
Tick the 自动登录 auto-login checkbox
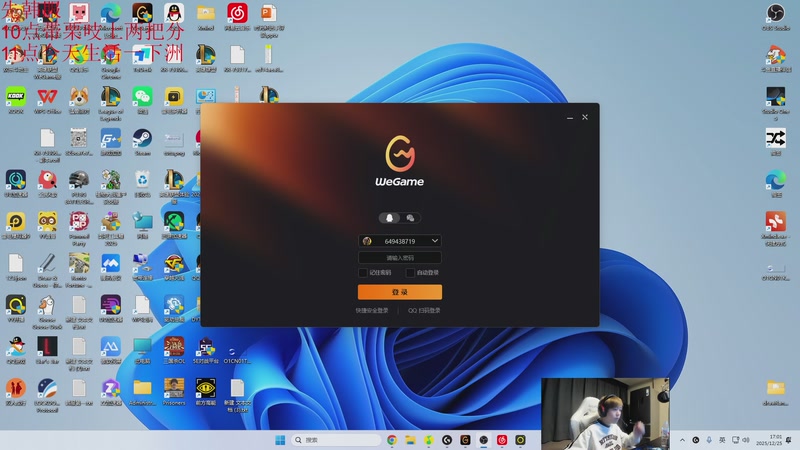tap(410, 273)
